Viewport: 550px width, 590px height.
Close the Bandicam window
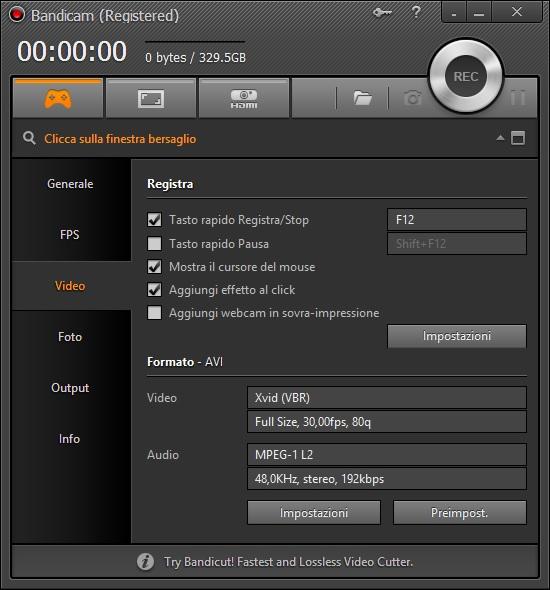[517, 12]
